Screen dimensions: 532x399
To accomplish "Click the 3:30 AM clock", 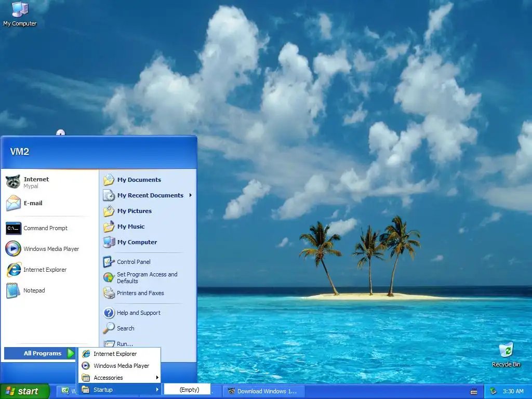I will coord(513,391).
